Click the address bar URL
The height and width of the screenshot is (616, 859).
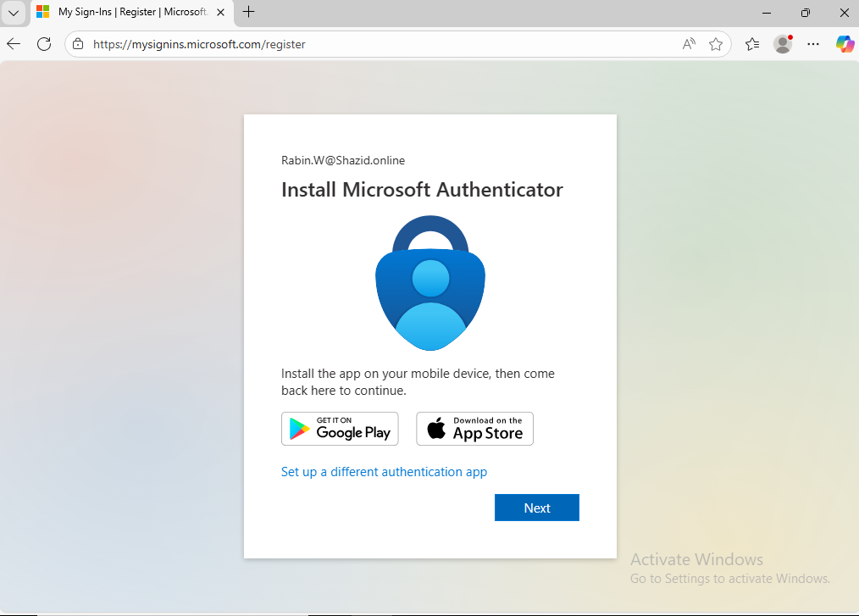click(199, 44)
